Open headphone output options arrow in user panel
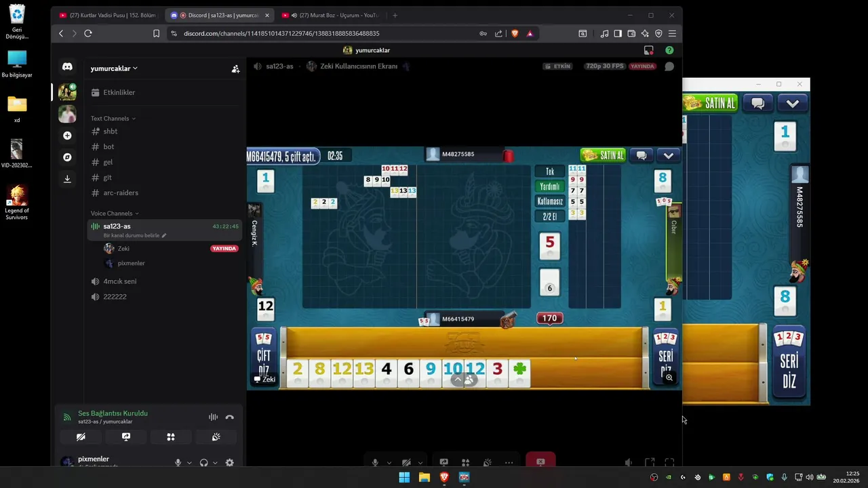 click(x=215, y=463)
